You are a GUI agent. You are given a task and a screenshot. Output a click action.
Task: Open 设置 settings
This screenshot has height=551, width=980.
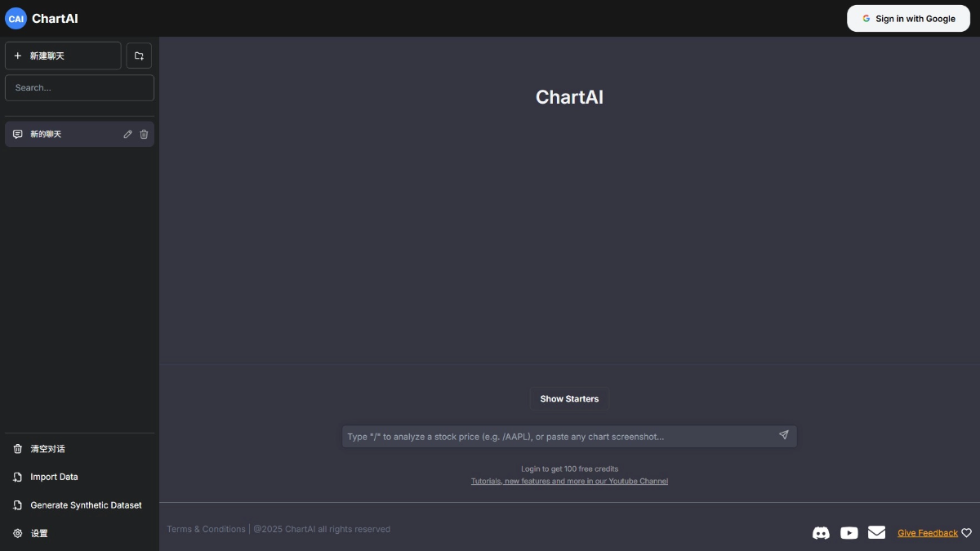coord(79,533)
